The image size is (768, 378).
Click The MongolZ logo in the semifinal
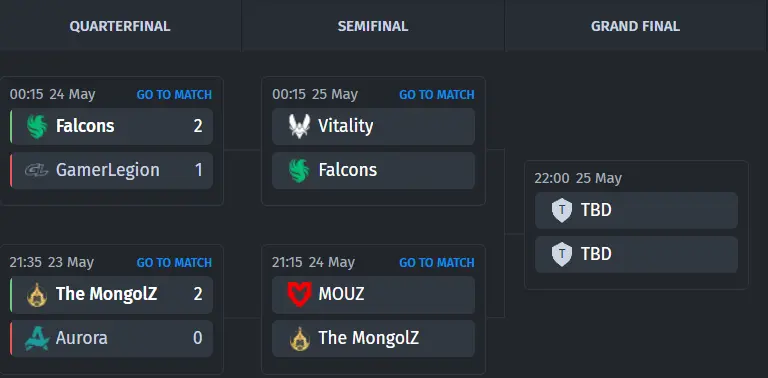[299, 338]
